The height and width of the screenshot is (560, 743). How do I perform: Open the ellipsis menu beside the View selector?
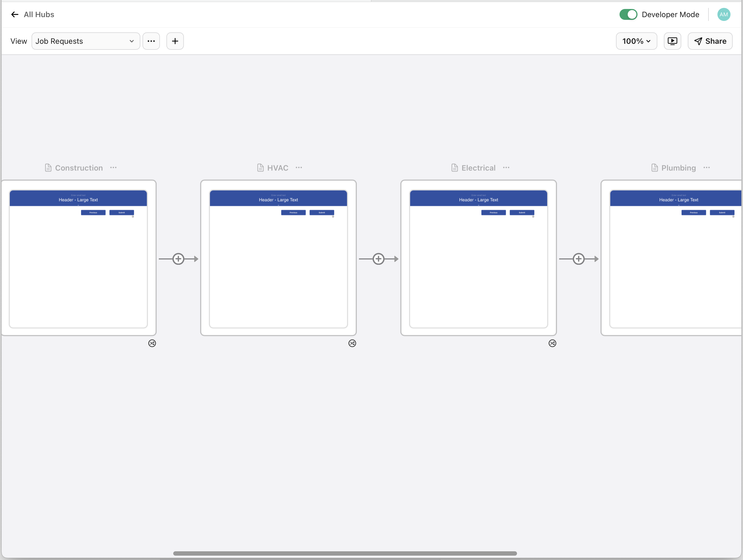[151, 41]
